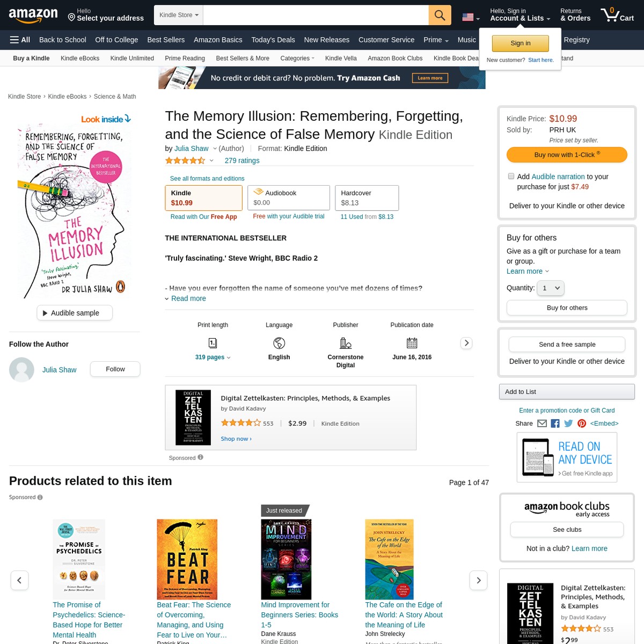Open the All hamburger menu
Viewport: 644px width, 644px height.
click(20, 40)
